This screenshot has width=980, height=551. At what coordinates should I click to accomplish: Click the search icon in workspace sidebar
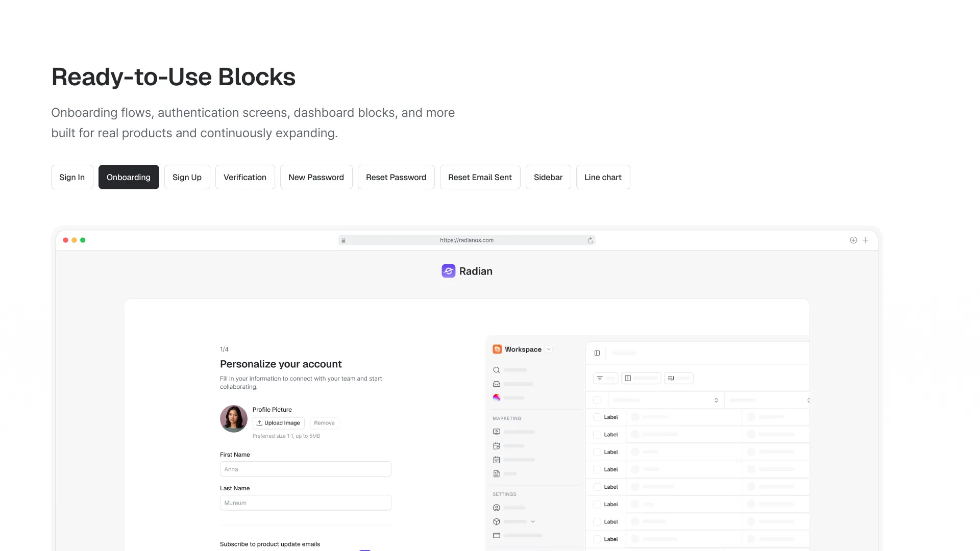pos(496,370)
